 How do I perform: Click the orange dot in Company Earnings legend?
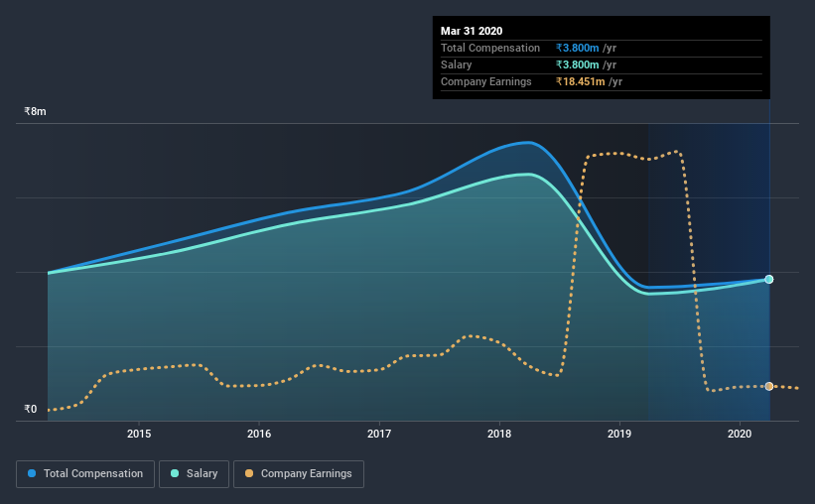(249, 473)
